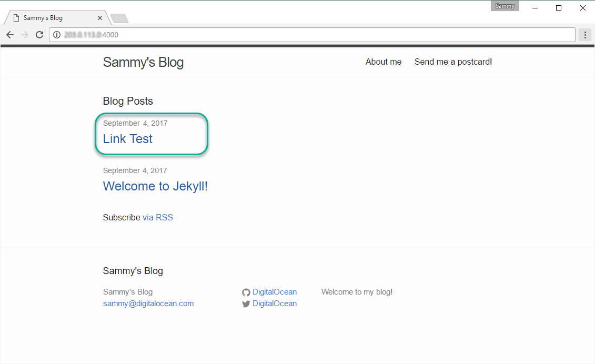The height and width of the screenshot is (364, 595).
Task: Focus the browser address bar
Action: [316, 35]
